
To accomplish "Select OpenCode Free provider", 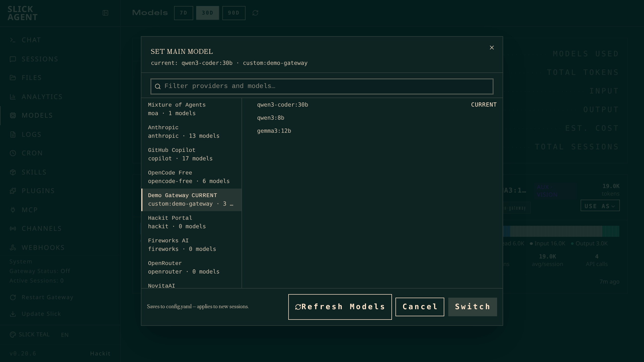I will click(191, 177).
